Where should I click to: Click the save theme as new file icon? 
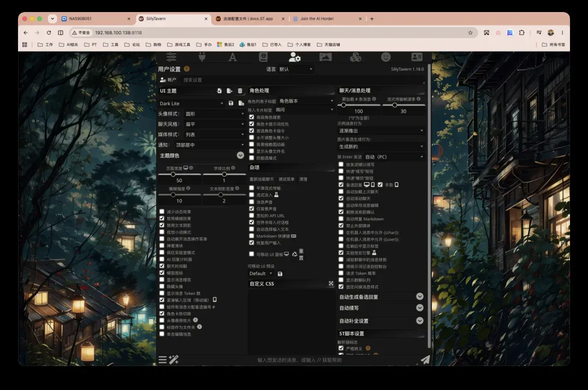coord(241,103)
